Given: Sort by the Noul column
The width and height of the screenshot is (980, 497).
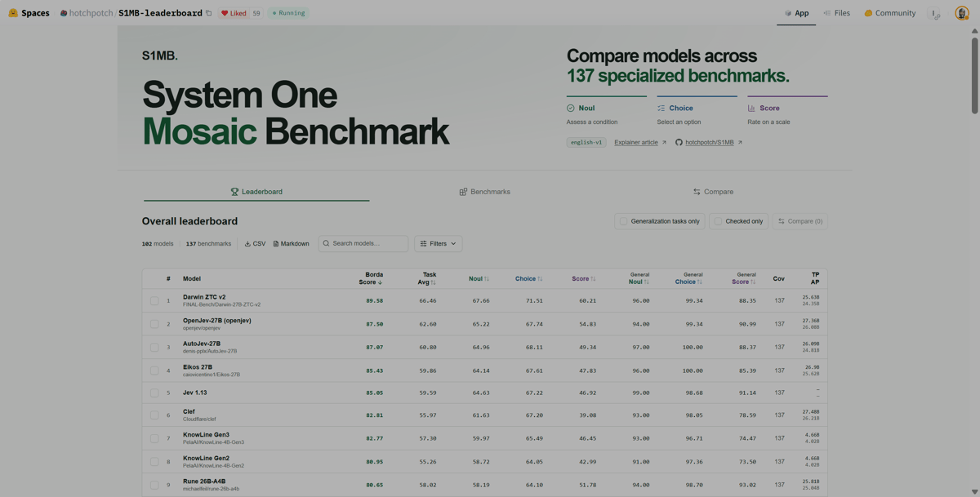Looking at the screenshot, I should pos(479,279).
